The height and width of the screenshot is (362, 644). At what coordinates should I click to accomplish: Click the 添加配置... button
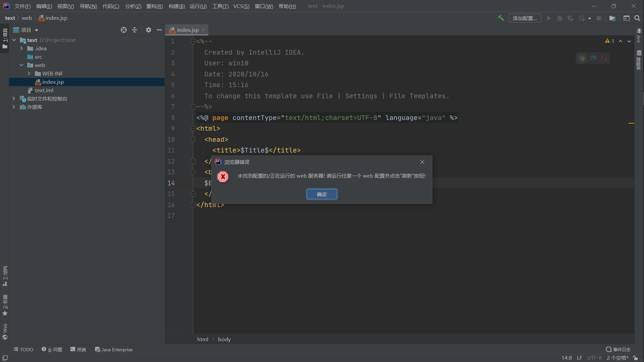pyautogui.click(x=525, y=18)
